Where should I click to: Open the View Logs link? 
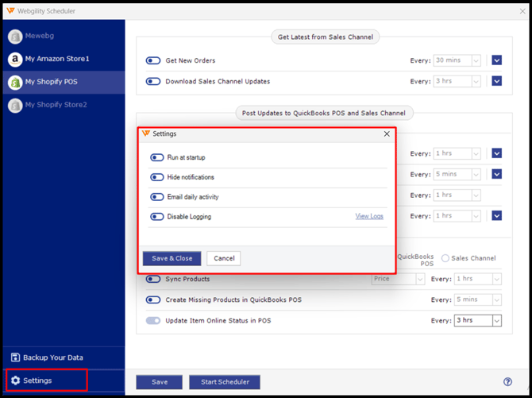coord(369,216)
